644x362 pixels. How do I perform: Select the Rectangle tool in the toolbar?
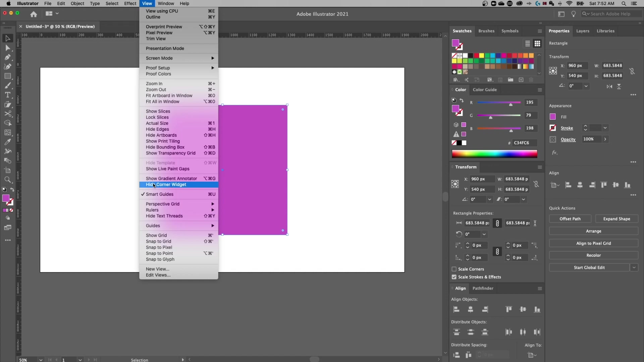coord(8,76)
